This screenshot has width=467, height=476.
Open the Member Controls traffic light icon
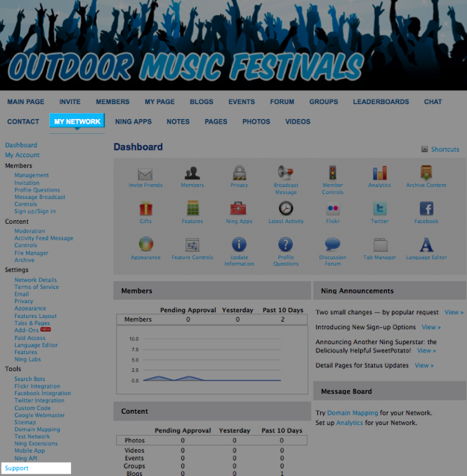point(333,172)
